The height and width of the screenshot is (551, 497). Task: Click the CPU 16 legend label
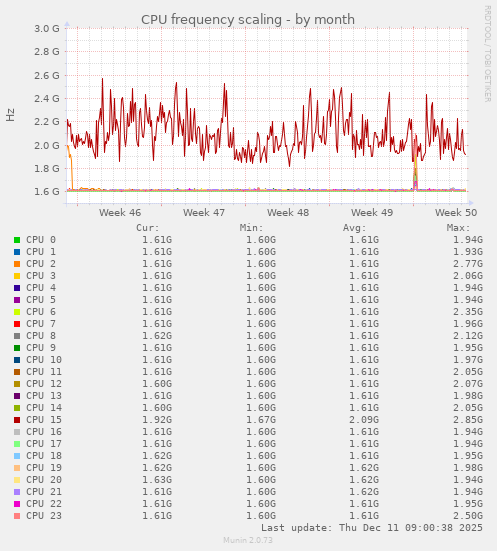[x=44, y=432]
